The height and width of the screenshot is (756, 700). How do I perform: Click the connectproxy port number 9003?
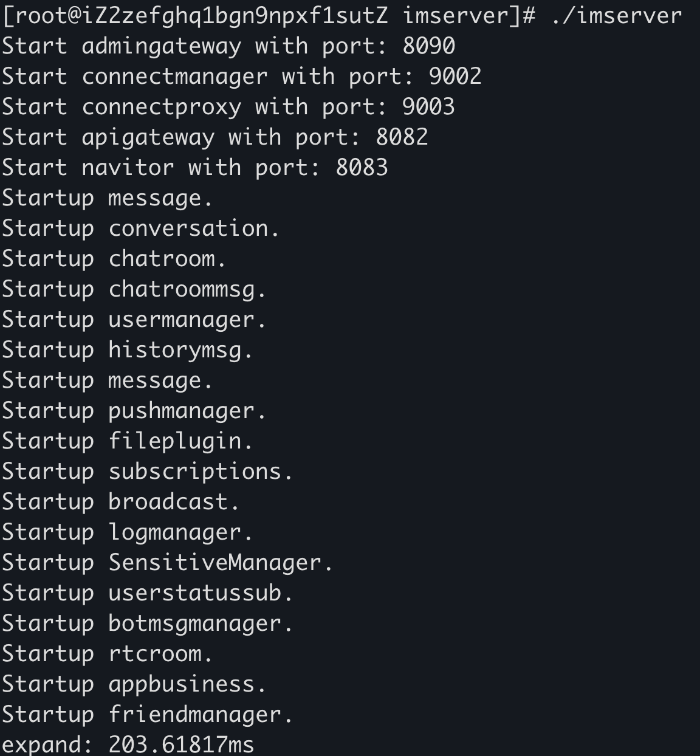[x=428, y=107]
